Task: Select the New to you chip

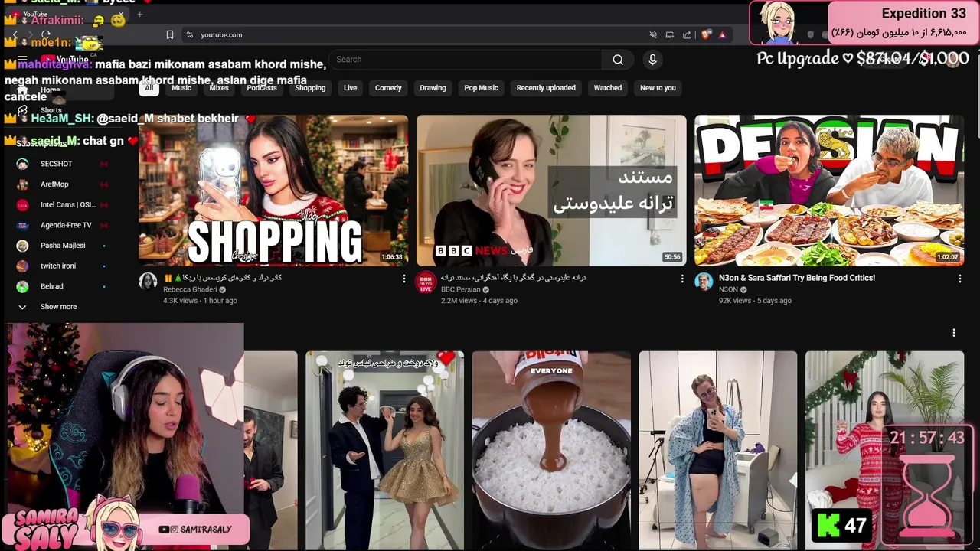Action: tap(658, 88)
